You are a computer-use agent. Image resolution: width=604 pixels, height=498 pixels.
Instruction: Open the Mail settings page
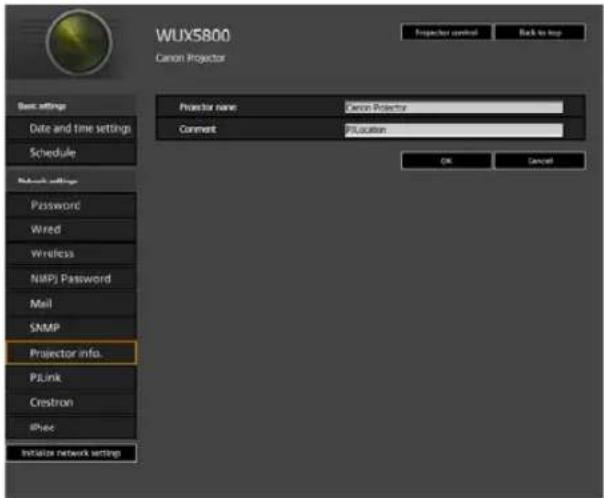click(71, 303)
